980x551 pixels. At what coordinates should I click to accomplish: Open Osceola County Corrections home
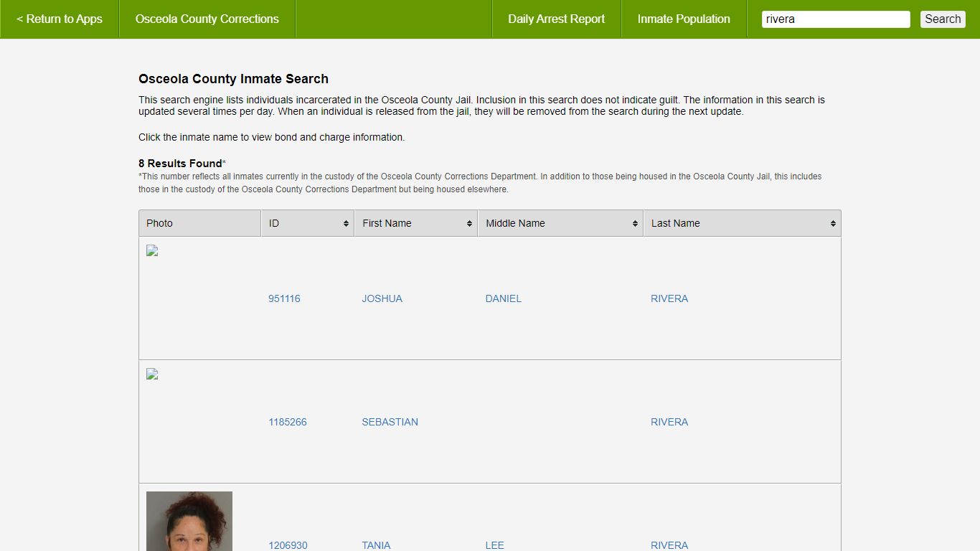coord(207,19)
